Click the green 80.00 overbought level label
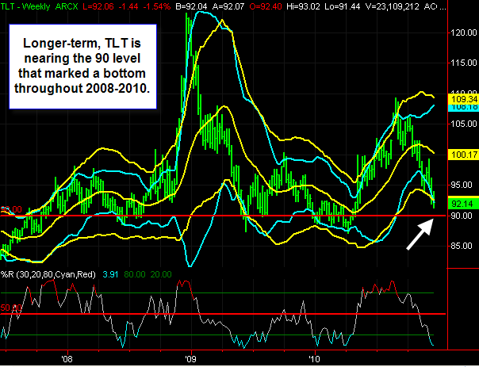Viewport: 479px width, 367px height. [135, 275]
